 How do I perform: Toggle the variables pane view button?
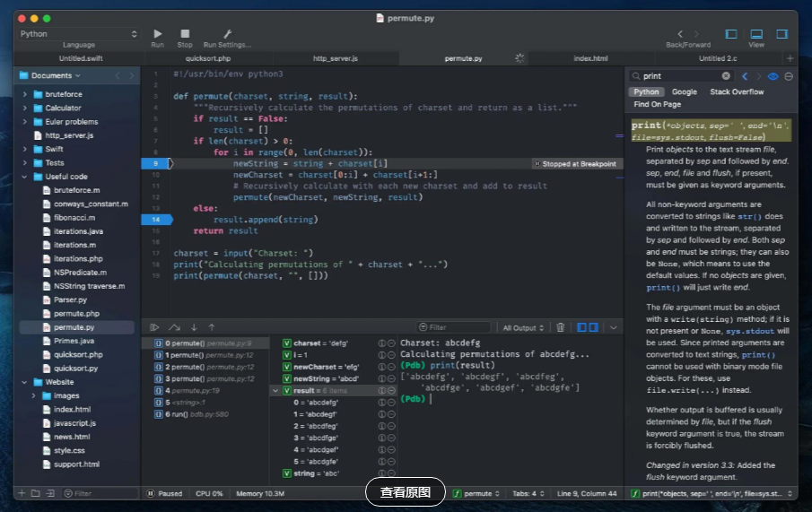tap(581, 327)
